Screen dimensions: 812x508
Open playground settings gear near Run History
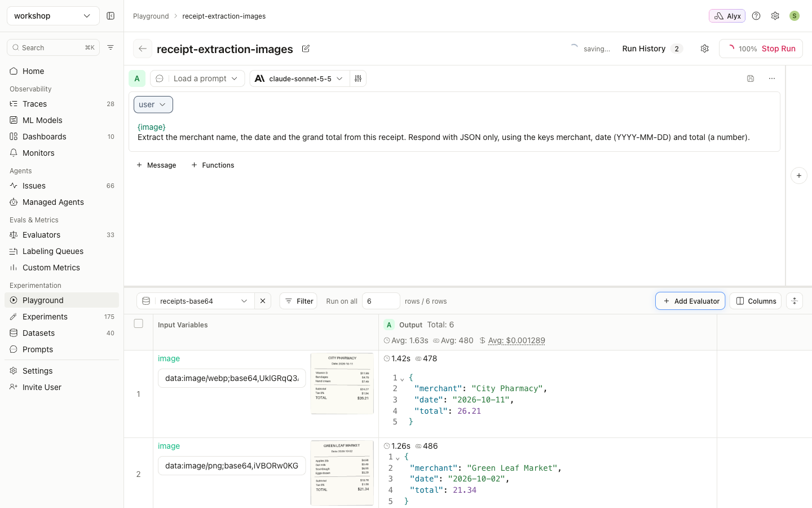click(x=704, y=49)
